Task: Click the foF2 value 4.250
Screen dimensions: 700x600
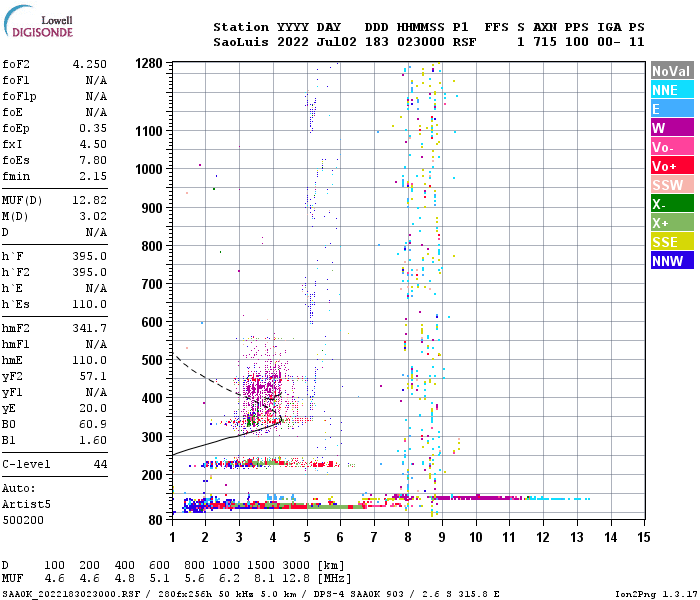Action: 90,64
